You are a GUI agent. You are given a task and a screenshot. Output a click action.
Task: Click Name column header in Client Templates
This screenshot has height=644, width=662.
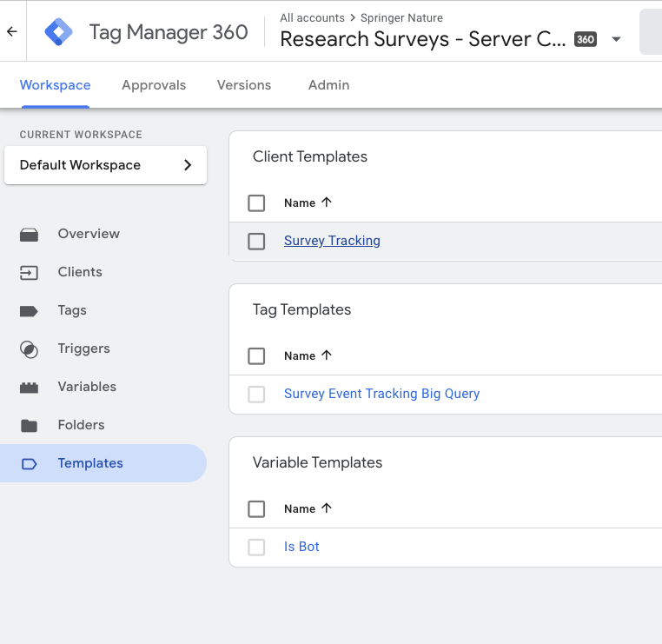(300, 203)
